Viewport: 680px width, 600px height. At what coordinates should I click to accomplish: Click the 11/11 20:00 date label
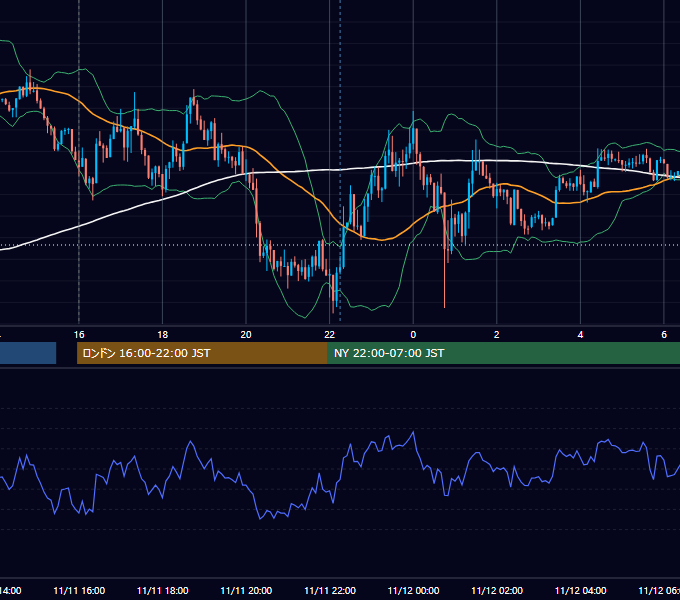coord(246,590)
